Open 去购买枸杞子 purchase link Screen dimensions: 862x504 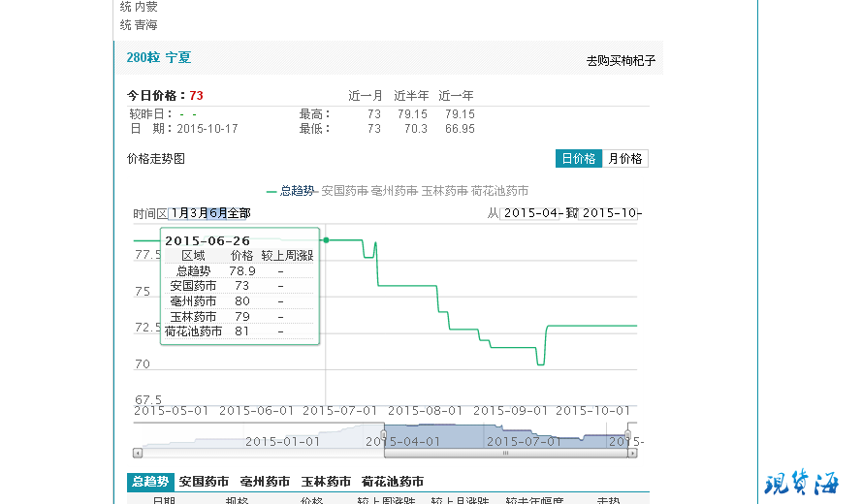(x=621, y=60)
